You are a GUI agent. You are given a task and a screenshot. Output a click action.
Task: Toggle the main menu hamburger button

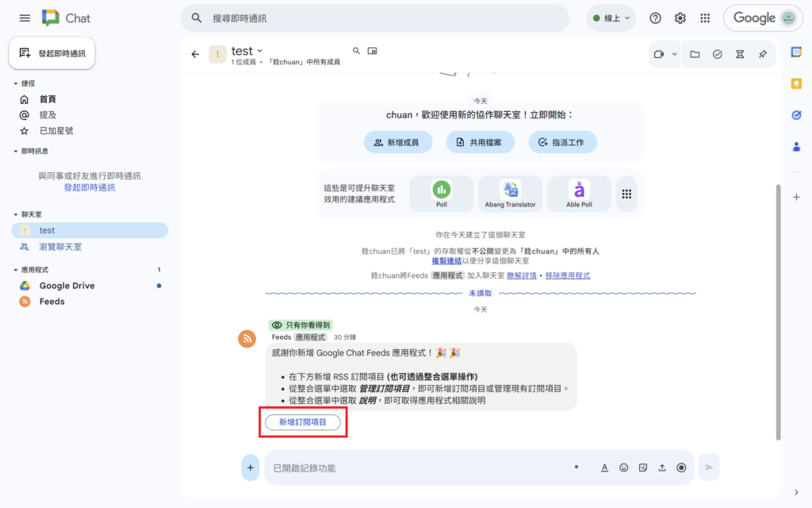(x=25, y=18)
